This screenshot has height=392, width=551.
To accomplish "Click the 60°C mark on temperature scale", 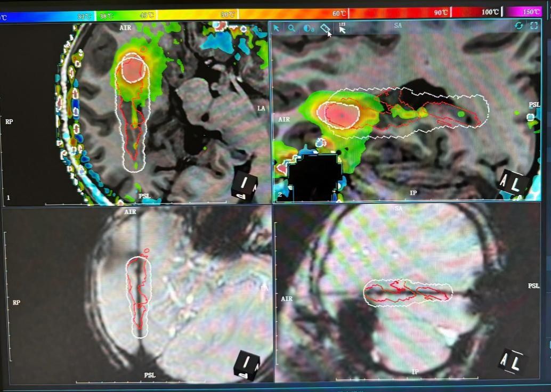I will [339, 14].
